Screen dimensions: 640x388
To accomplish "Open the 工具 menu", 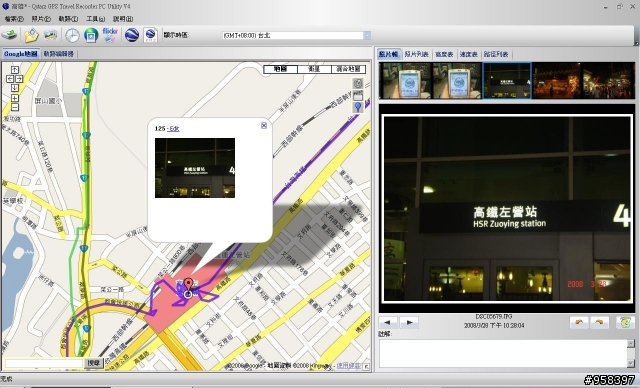I will pos(96,19).
